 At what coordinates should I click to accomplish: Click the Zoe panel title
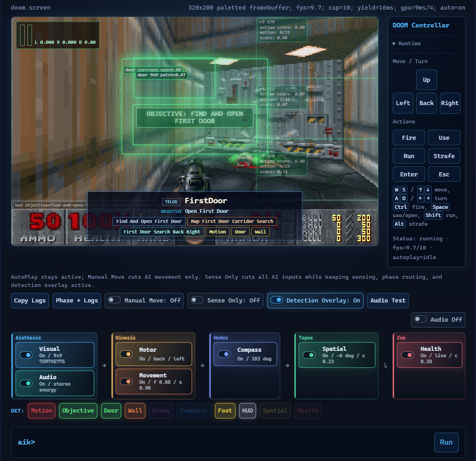coord(401,338)
